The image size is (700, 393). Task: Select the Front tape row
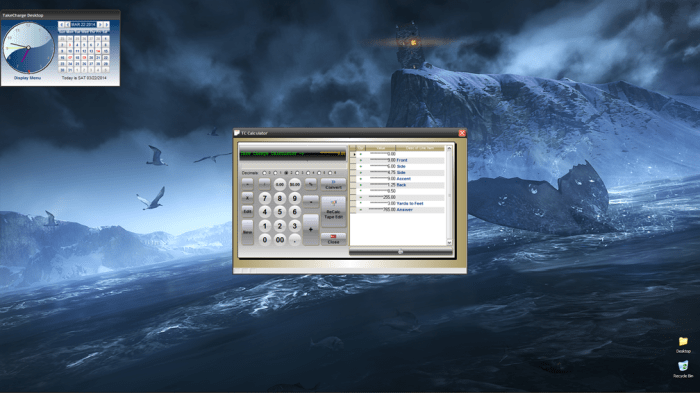(397, 160)
